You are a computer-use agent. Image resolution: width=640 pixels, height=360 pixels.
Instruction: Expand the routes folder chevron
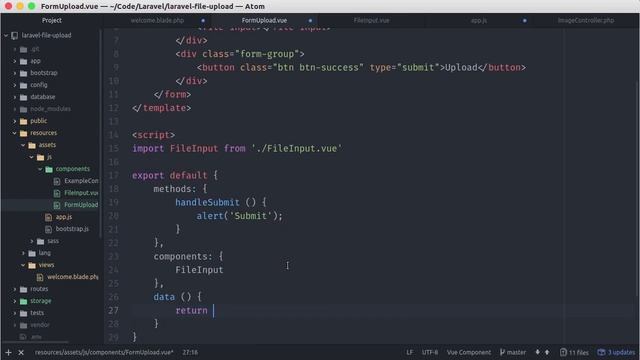[15, 289]
